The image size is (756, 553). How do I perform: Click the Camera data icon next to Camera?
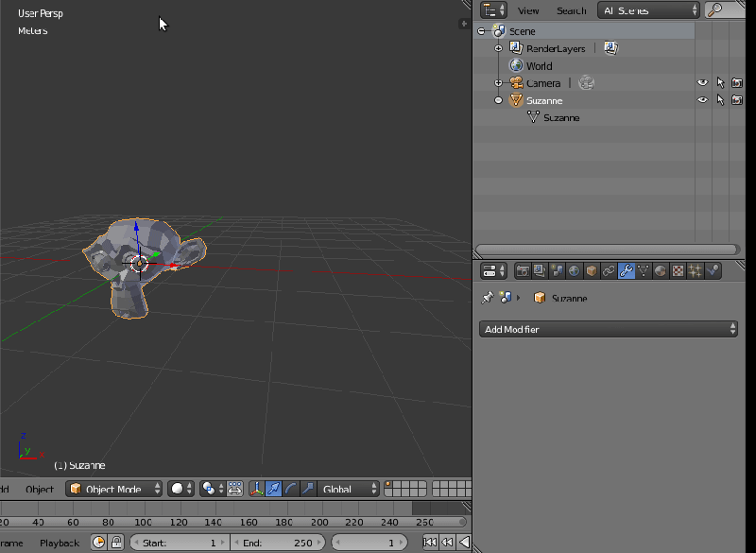coord(586,83)
